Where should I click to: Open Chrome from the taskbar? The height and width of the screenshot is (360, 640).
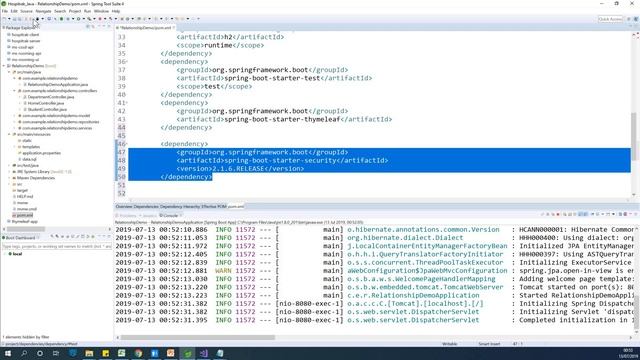pos(138,353)
